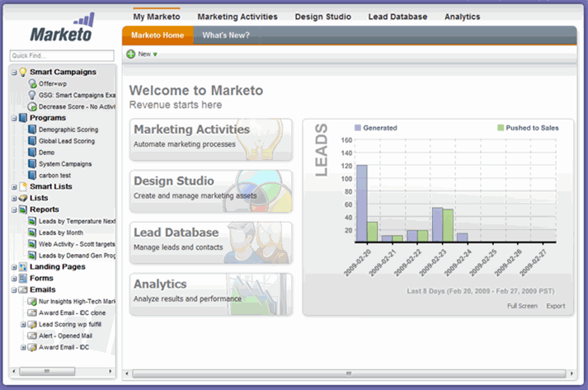The height and width of the screenshot is (390, 588).
Task: Click the Programs folder icon
Action: click(x=23, y=118)
